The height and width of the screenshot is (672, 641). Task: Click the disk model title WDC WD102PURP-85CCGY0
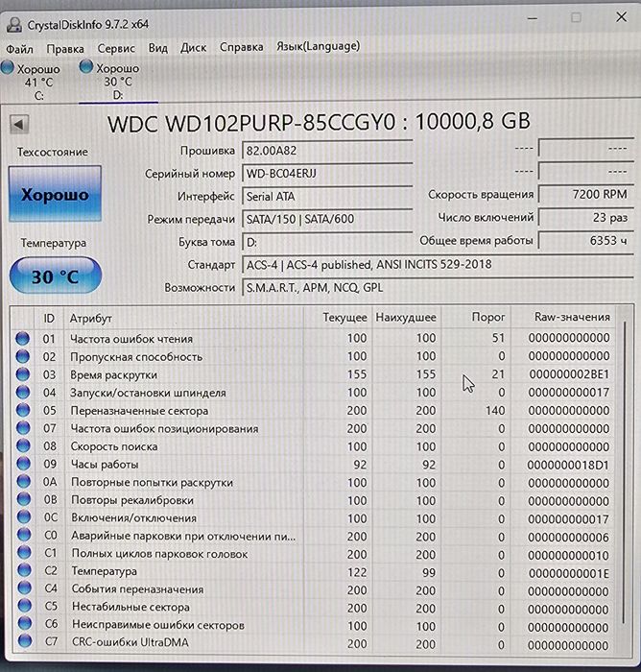[251, 124]
